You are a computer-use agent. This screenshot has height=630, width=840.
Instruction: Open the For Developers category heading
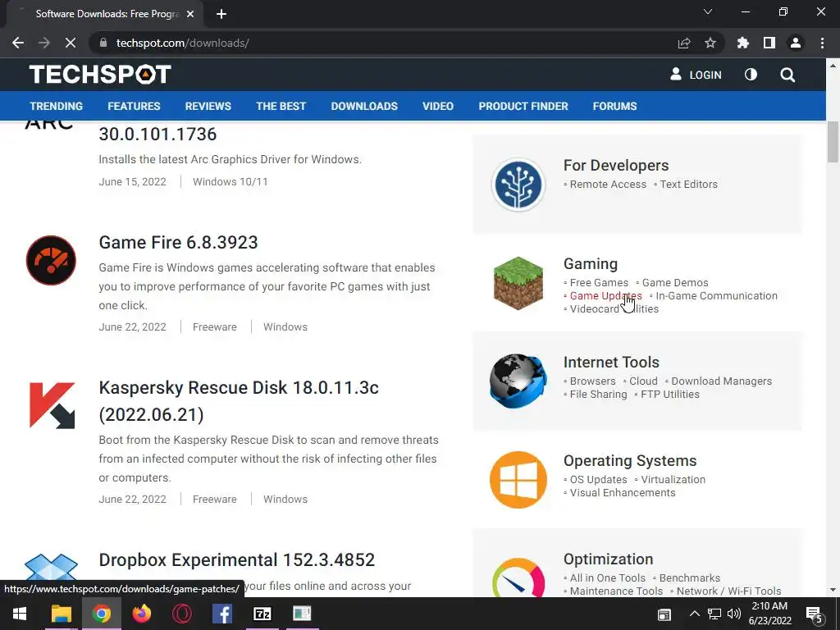pyautogui.click(x=616, y=166)
